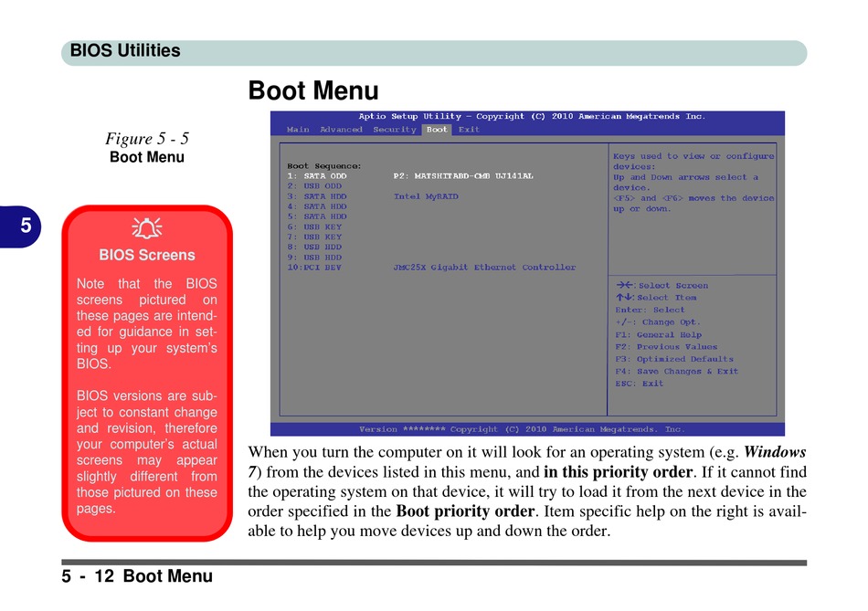The image size is (868, 611).
Task: Click the JMC25X Gigabit Ethernet Controller value
Action: pyautogui.click(x=484, y=268)
